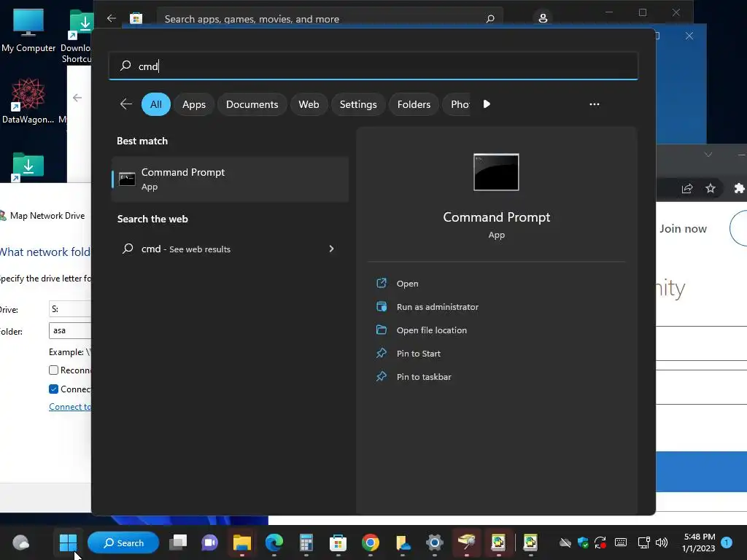The width and height of the screenshot is (747, 560).
Task: Click the cmd search input field
Action: pos(373,66)
